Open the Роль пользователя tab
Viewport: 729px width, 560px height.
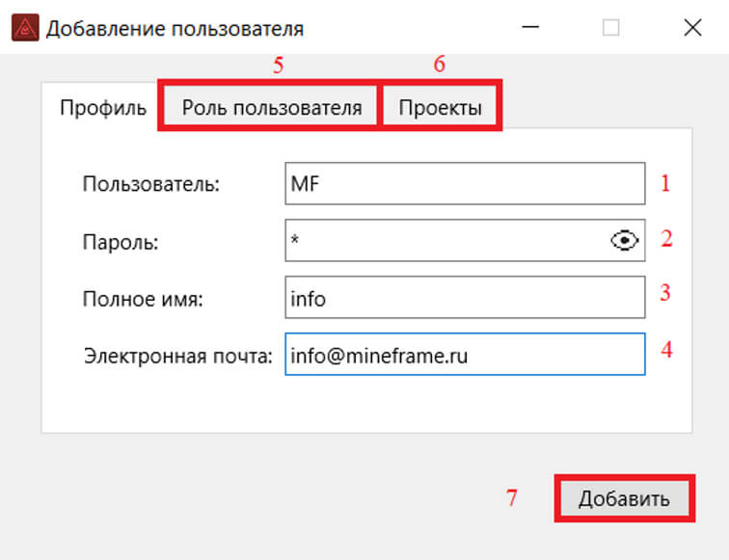(x=272, y=107)
